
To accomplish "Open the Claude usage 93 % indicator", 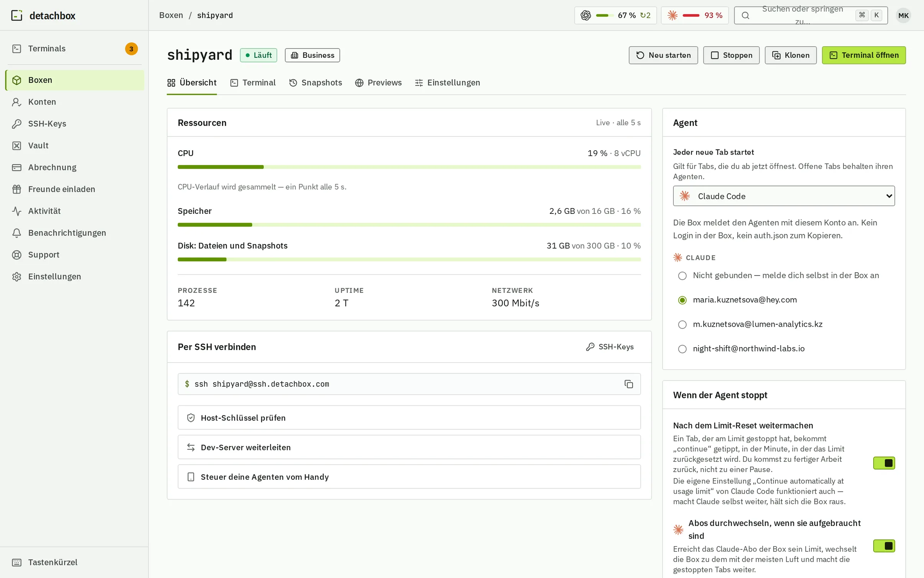I will coord(695,15).
